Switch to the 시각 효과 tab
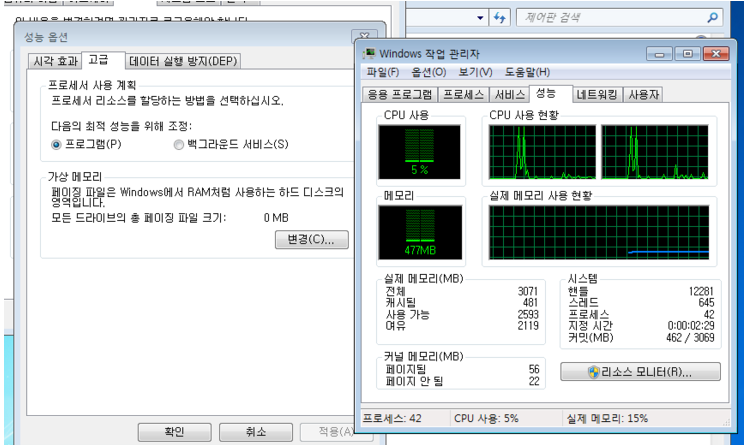 coord(55,61)
